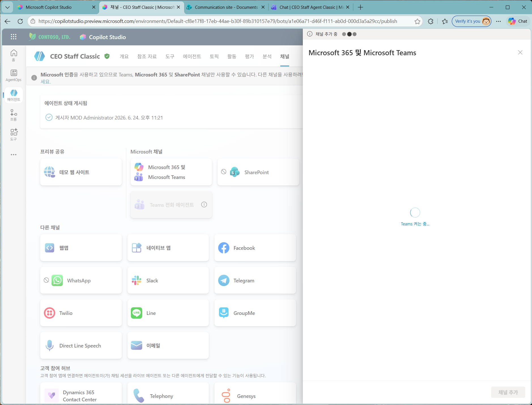Refresh the browser page
The height and width of the screenshot is (405, 532).
[x=20, y=21]
